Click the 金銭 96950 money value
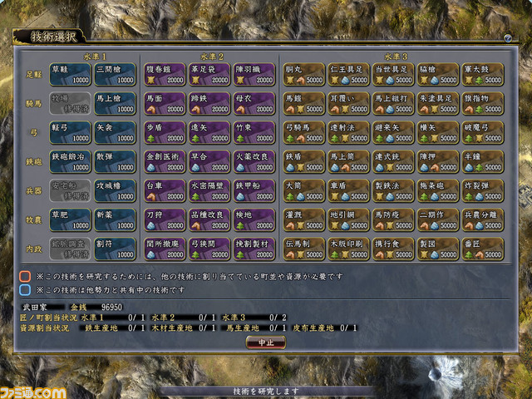Screen dimensions: 532x399 tap(96, 308)
